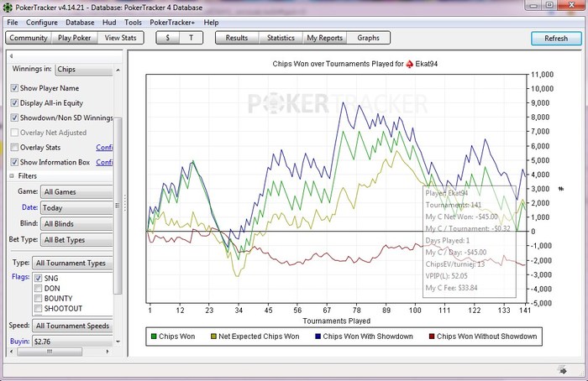Collapse the Filters section toggle
Image resolution: width=588 pixels, height=381 pixels.
coord(12,175)
